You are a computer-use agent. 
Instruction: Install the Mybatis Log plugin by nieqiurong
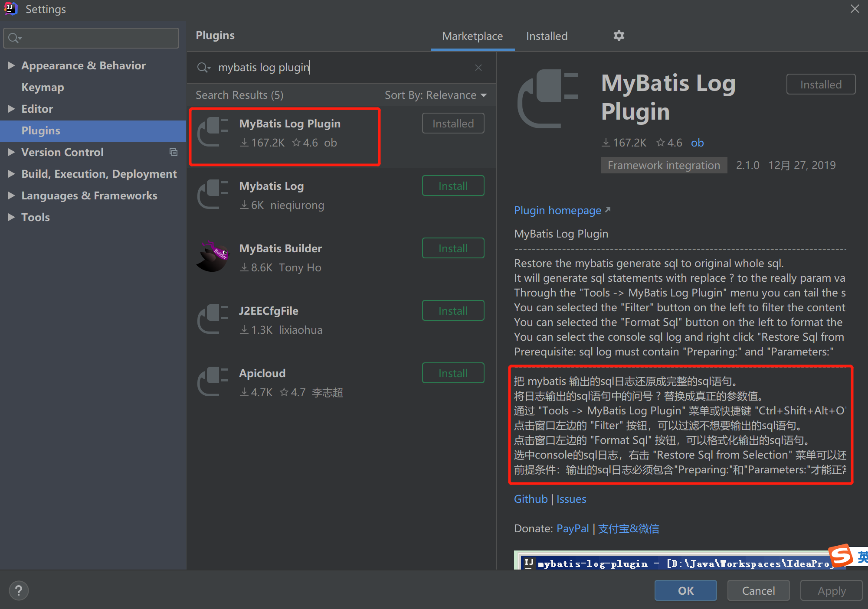click(453, 186)
